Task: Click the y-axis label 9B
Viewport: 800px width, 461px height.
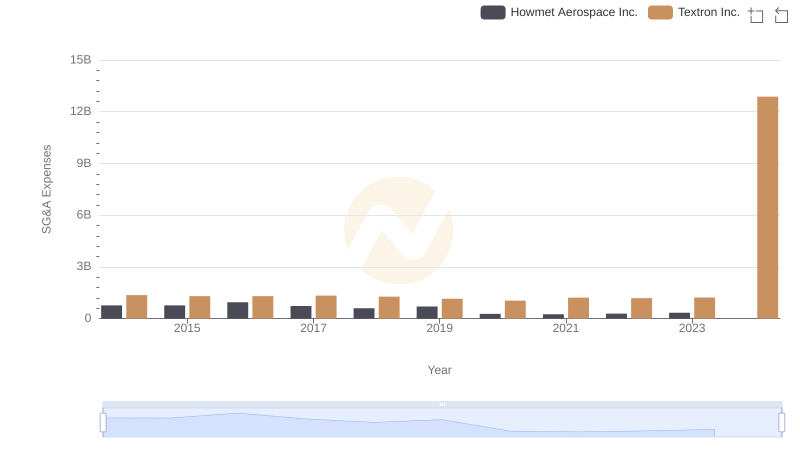Action: [x=84, y=163]
